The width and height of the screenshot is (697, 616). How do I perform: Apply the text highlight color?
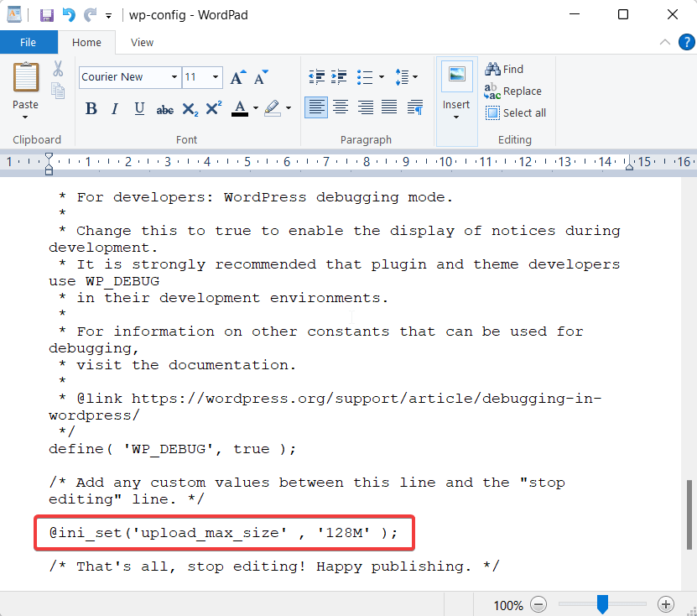[x=273, y=108]
